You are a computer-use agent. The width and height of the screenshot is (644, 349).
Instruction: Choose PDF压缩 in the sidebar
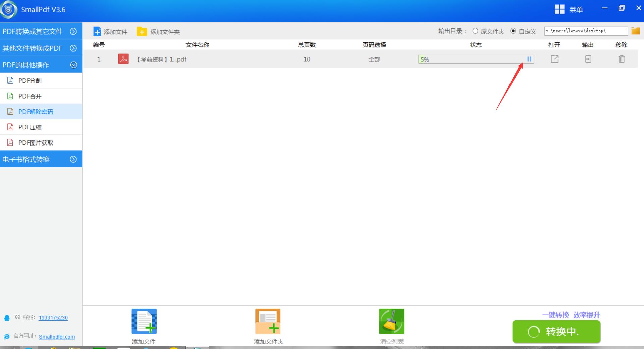[x=30, y=127]
